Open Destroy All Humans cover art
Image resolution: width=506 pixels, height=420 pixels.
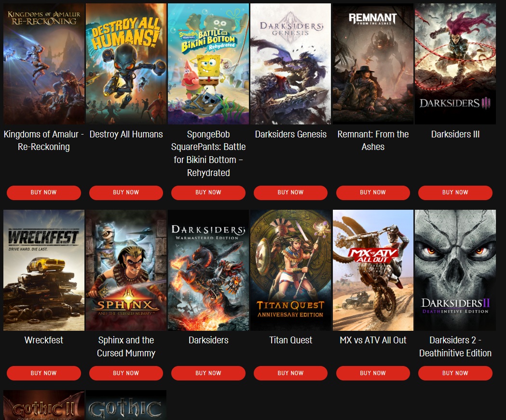[x=126, y=64]
